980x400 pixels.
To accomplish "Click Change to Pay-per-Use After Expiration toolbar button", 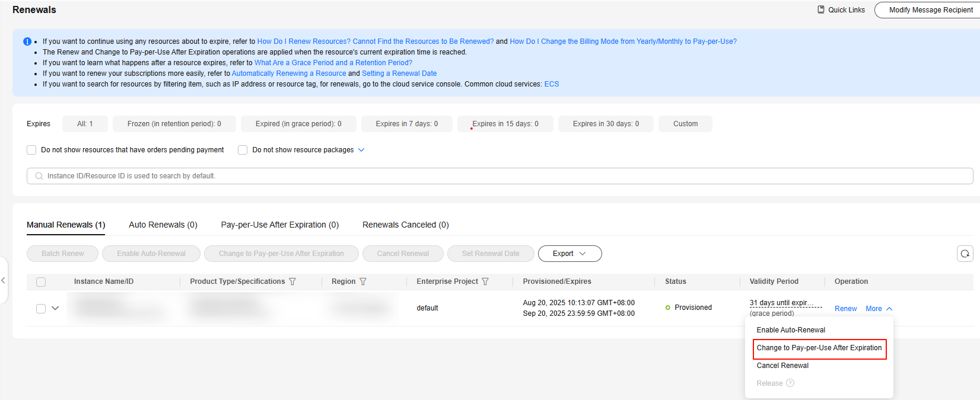I will point(281,254).
